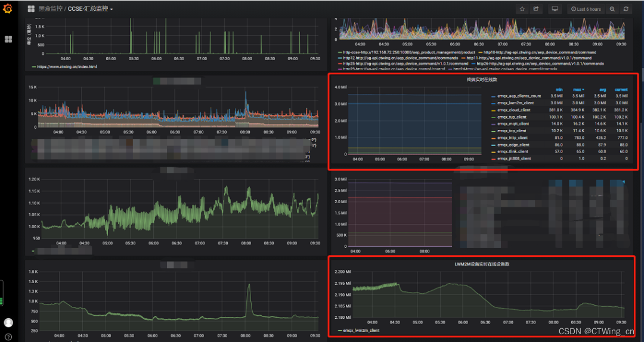Toggle the http12 aep_device_command/commands legend entry
644x342 pixels.
[x=401, y=58]
